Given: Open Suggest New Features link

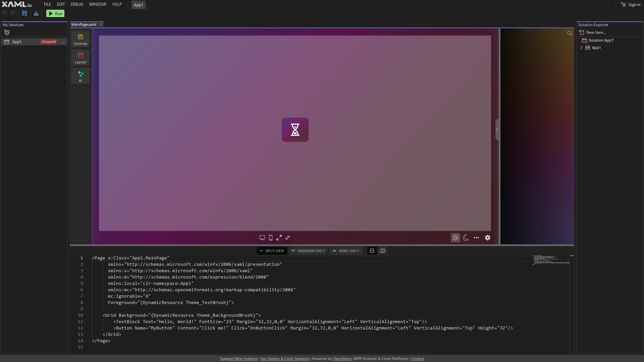Looking at the screenshot, I should pyautogui.click(x=239, y=359).
